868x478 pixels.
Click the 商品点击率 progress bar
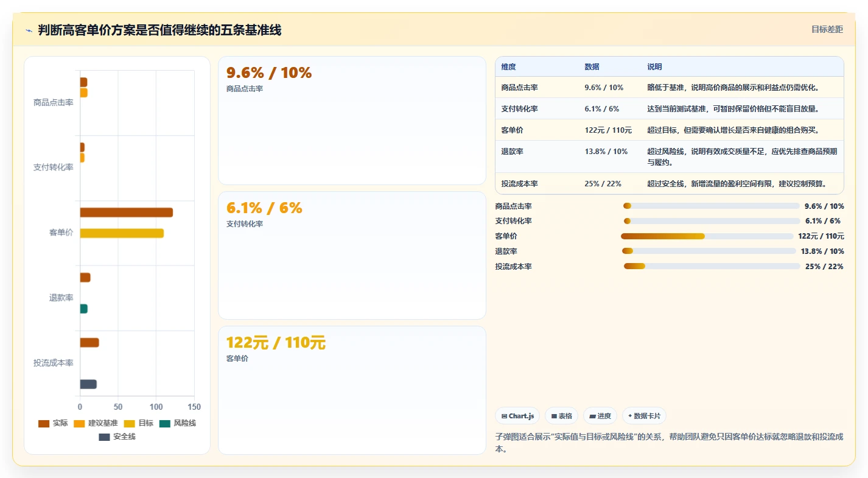click(711, 206)
